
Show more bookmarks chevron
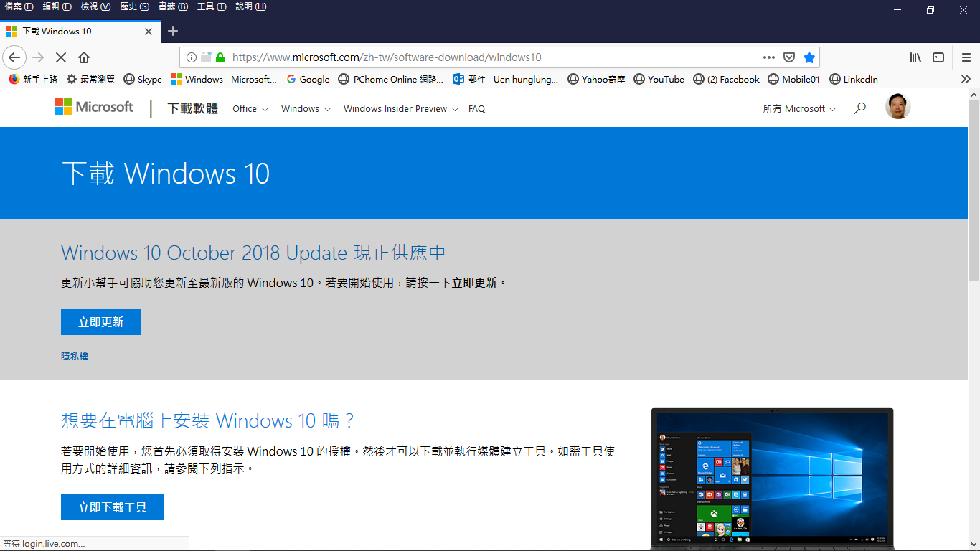966,79
